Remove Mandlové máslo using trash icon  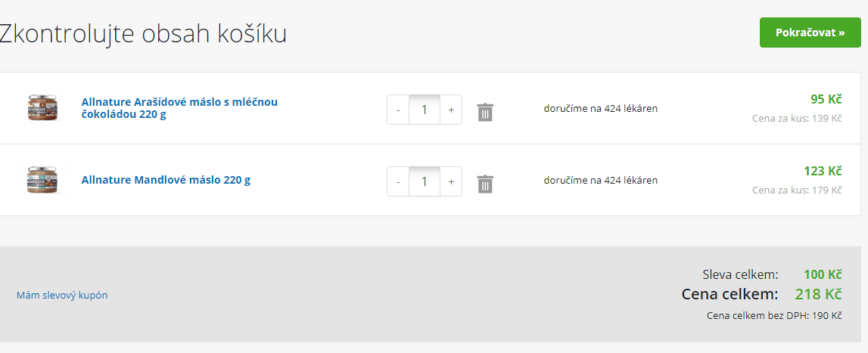coord(485,184)
